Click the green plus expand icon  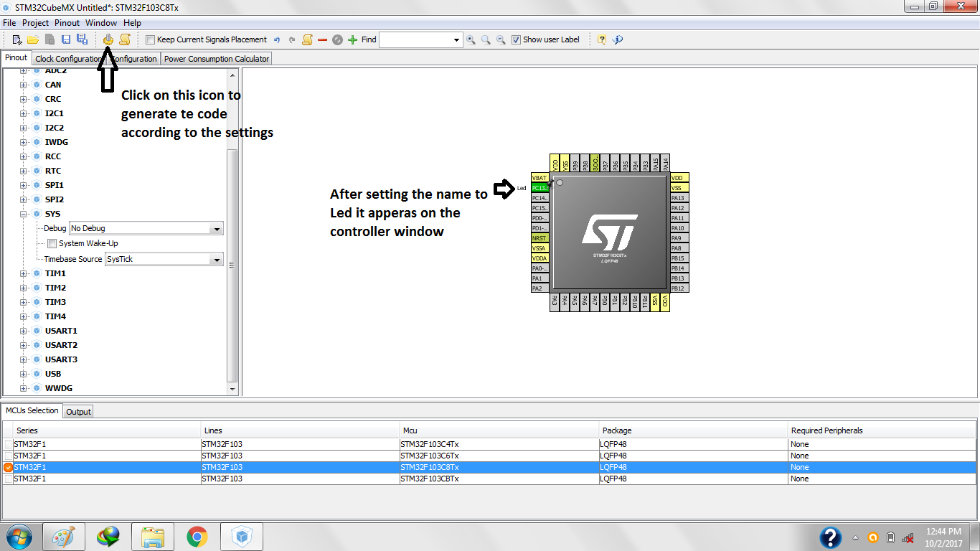tap(352, 39)
